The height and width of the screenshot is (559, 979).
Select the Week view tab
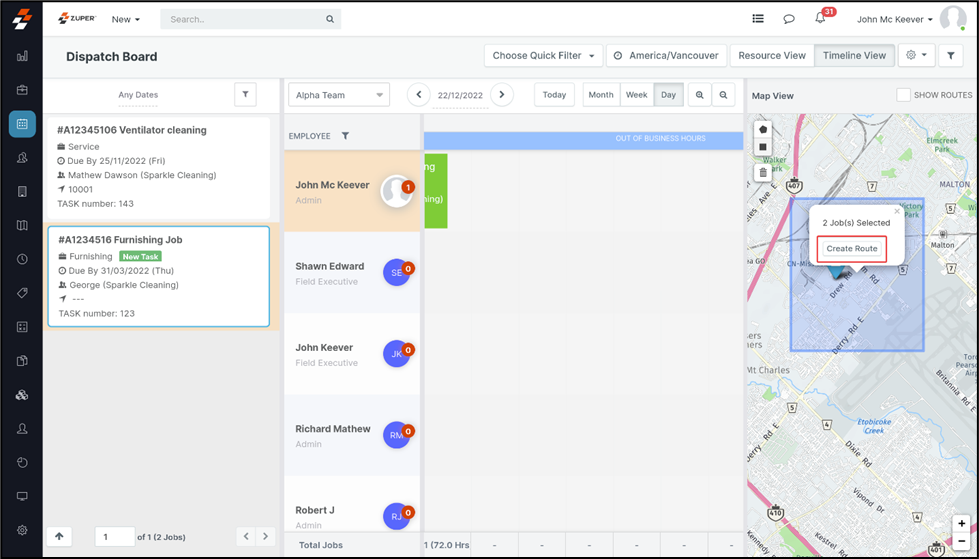tap(636, 95)
